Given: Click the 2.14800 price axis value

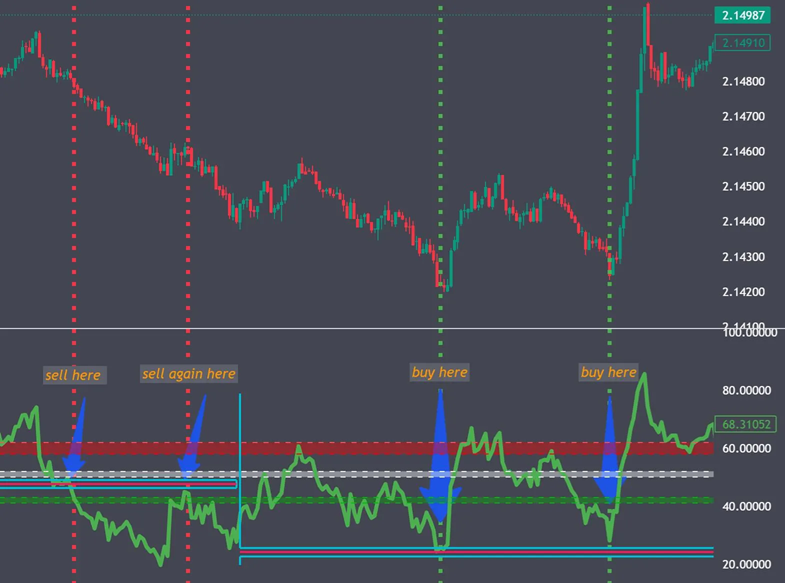Looking at the screenshot, I should pyautogui.click(x=743, y=81).
